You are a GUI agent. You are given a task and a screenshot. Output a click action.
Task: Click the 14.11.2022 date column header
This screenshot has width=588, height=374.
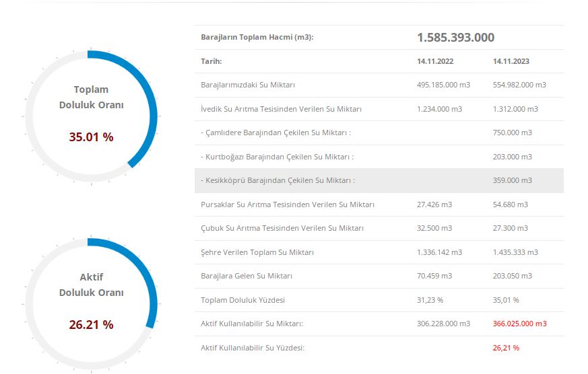435,61
